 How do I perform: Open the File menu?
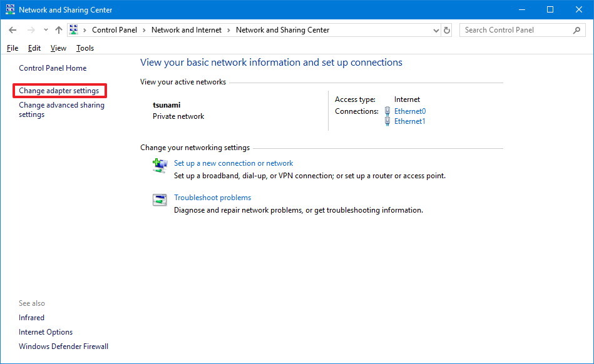click(x=12, y=48)
